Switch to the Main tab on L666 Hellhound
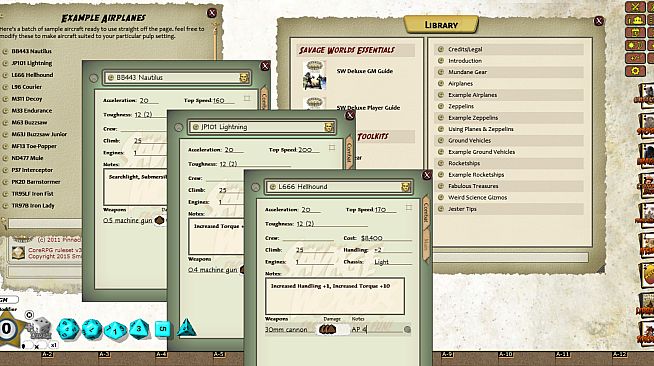 tap(426, 246)
